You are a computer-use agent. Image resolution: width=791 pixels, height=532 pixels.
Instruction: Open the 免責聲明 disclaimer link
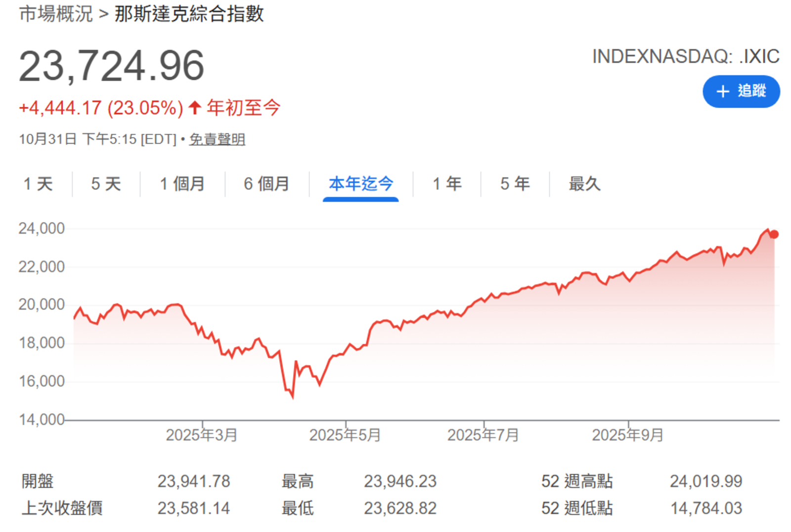(217, 139)
